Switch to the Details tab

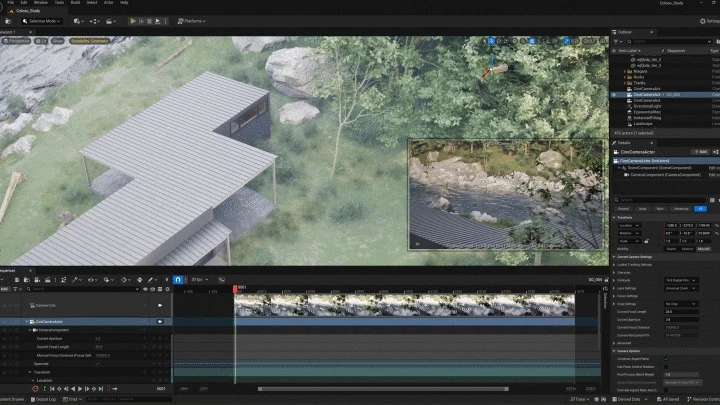[624, 143]
